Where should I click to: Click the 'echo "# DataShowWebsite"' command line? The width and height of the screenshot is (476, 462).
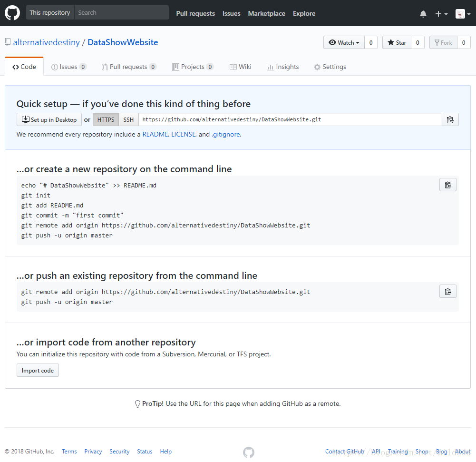click(x=88, y=185)
